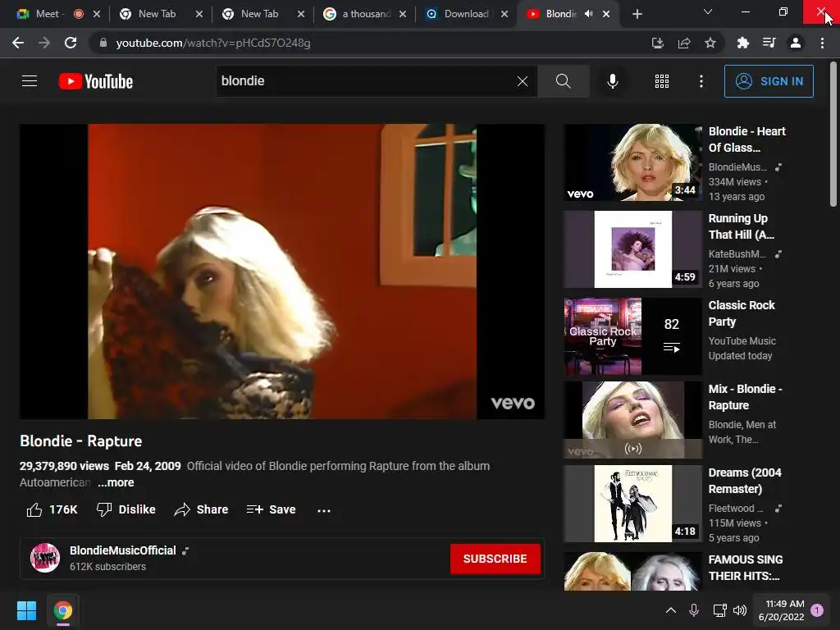840x630 pixels.
Task: Open Chrome media controls icon
Action: click(x=769, y=43)
